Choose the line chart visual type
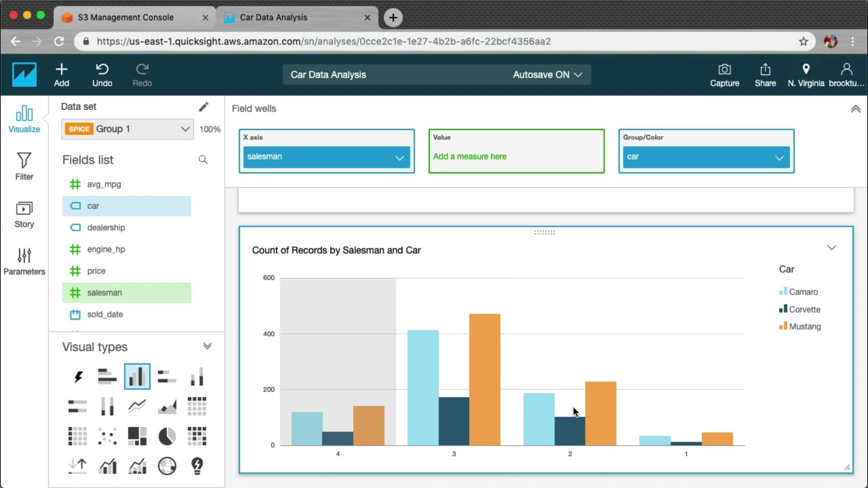Viewport: 868px width, 488px height. pos(137,406)
